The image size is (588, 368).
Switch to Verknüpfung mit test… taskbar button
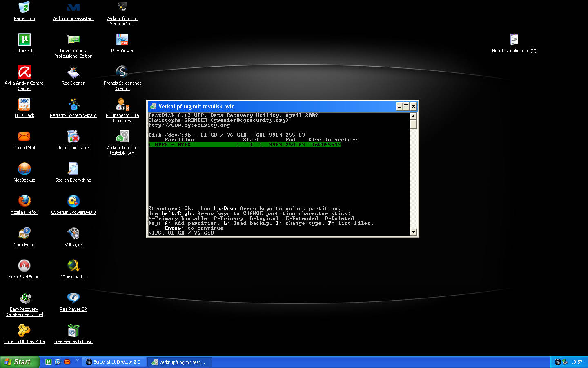click(180, 362)
